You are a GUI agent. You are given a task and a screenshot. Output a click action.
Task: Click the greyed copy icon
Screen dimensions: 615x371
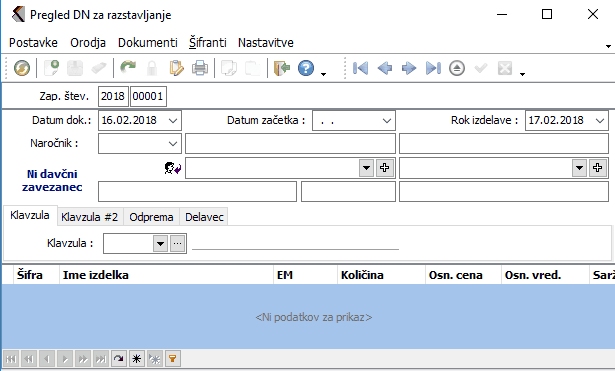pos(229,68)
